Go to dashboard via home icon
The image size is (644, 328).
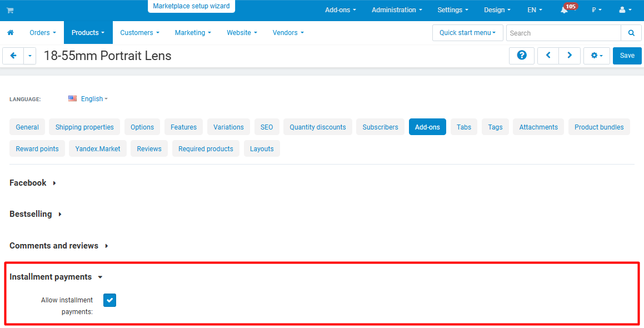point(11,32)
